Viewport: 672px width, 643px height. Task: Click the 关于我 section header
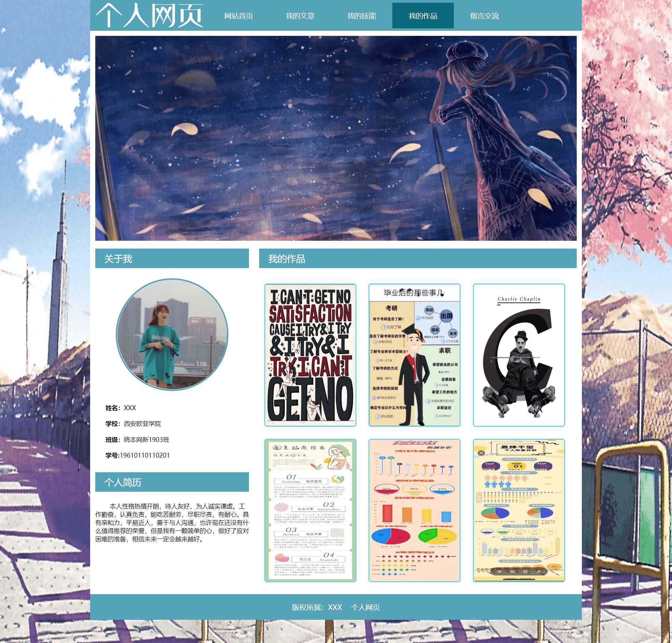coord(118,258)
